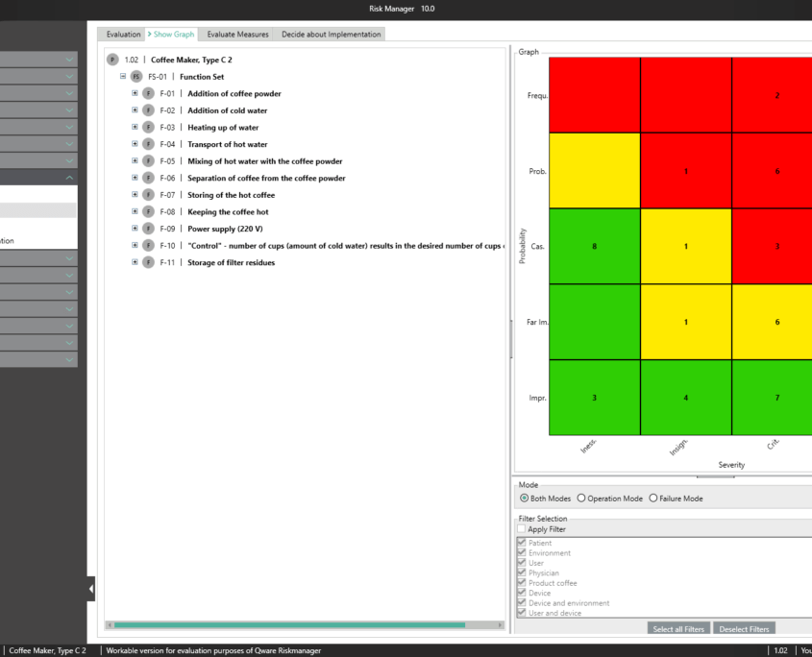This screenshot has height=657, width=812.
Task: Expand the F-02 Addition of cold water node
Action: coord(135,110)
